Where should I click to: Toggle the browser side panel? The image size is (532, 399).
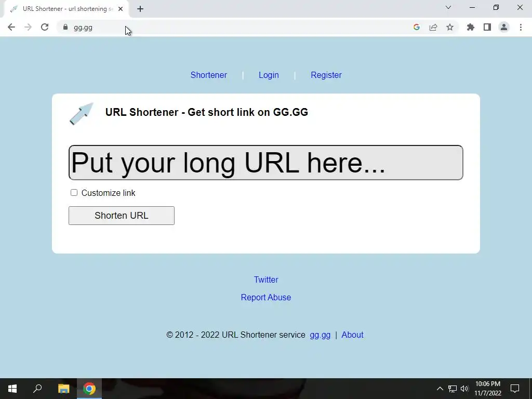point(487,27)
